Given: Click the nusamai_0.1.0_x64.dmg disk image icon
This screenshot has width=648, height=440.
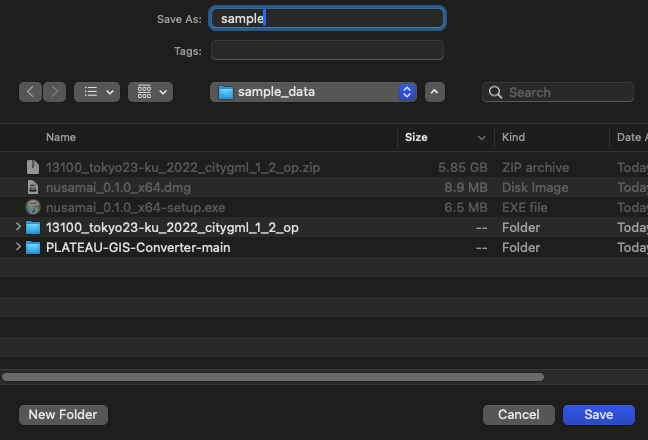Looking at the screenshot, I should 33,187.
